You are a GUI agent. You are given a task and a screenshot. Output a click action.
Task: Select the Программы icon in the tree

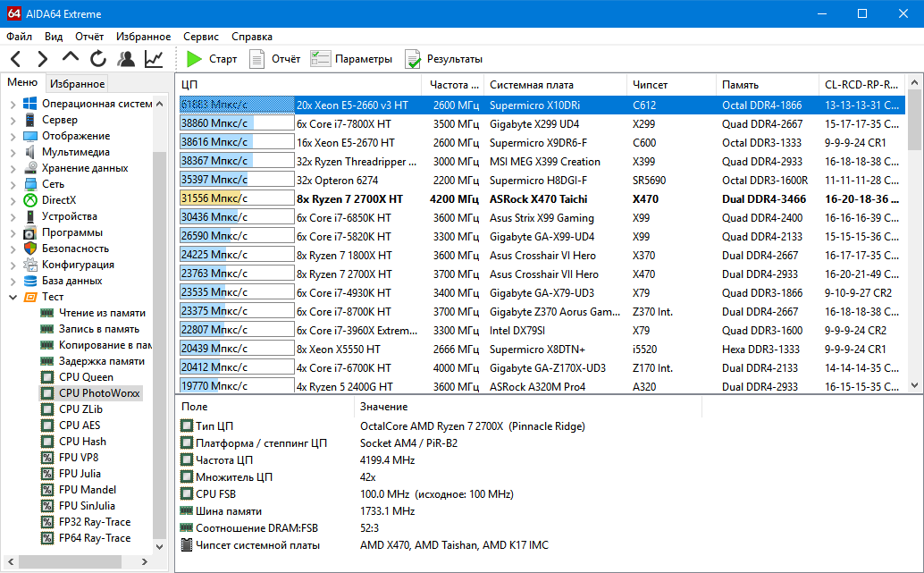pos(30,232)
